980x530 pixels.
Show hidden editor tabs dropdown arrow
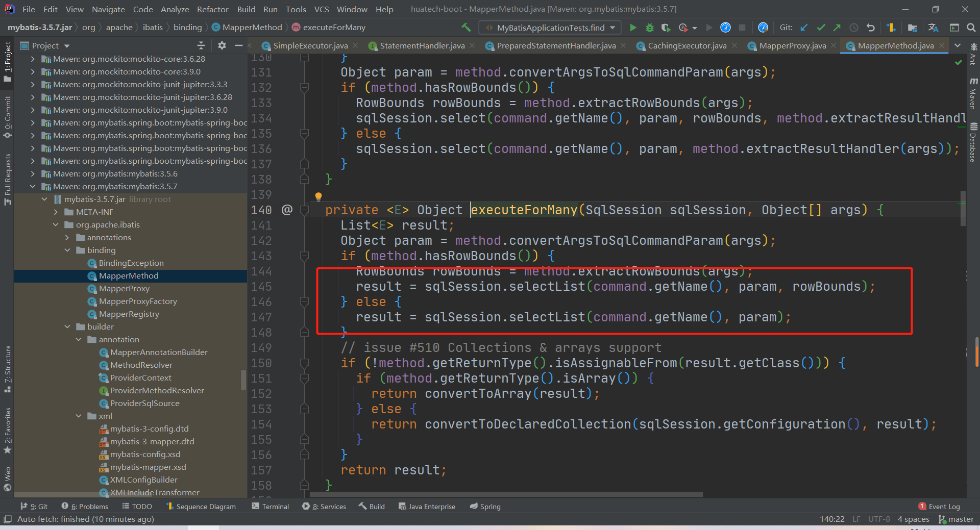point(958,45)
